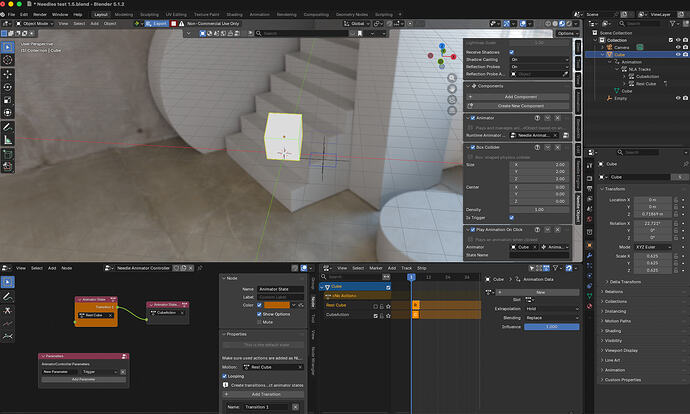Choose the Cursor tool in viewport toolbar
Viewport: 690px width, 414px height.
(x=8, y=60)
